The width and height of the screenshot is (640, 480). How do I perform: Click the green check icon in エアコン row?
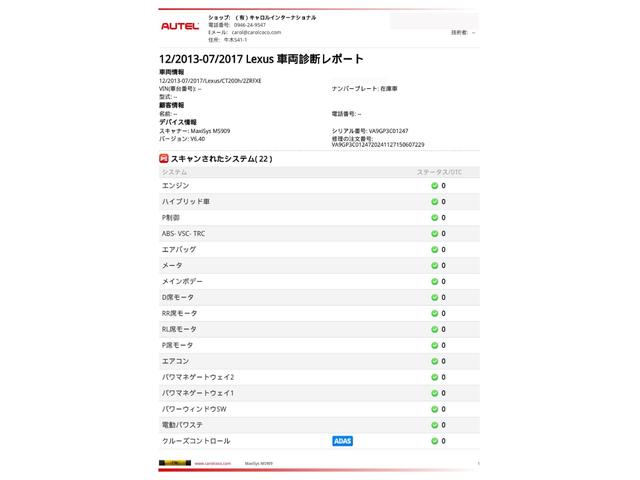point(435,361)
